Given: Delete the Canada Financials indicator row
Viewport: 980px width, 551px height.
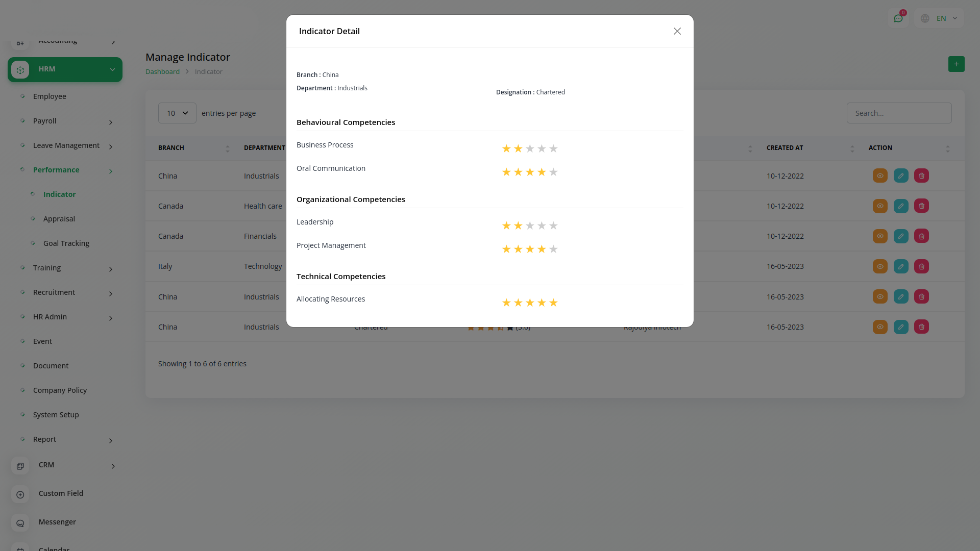Looking at the screenshot, I should (x=921, y=236).
